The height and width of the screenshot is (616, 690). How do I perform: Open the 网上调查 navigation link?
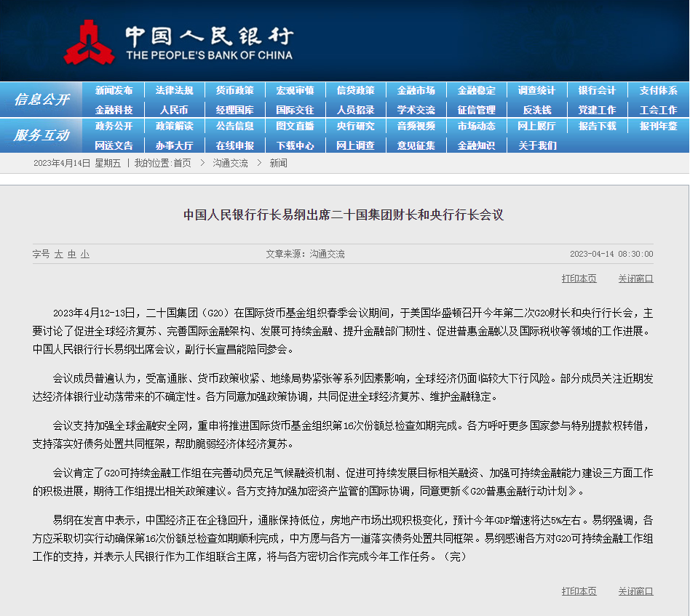click(355, 145)
